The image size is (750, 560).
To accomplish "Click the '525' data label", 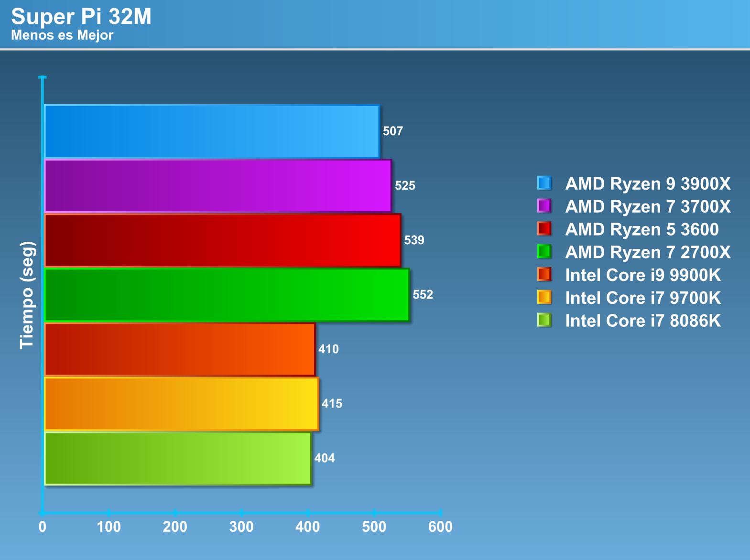I will click(405, 185).
